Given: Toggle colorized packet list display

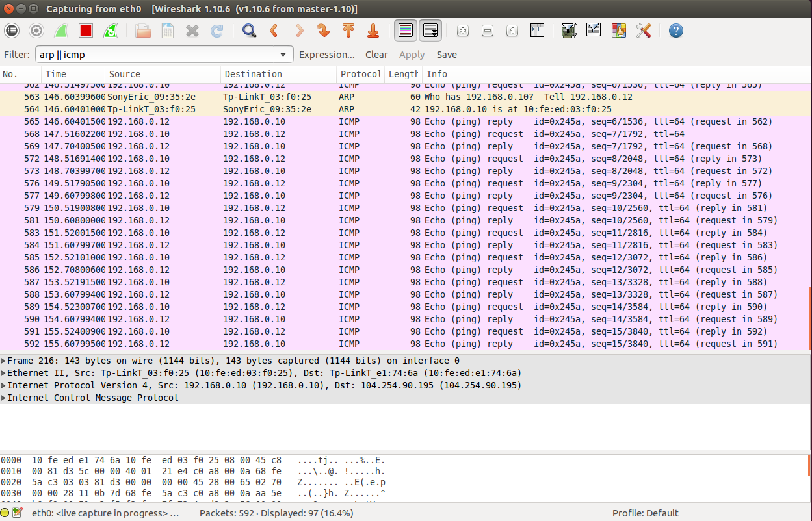Looking at the screenshot, I should click(x=405, y=30).
